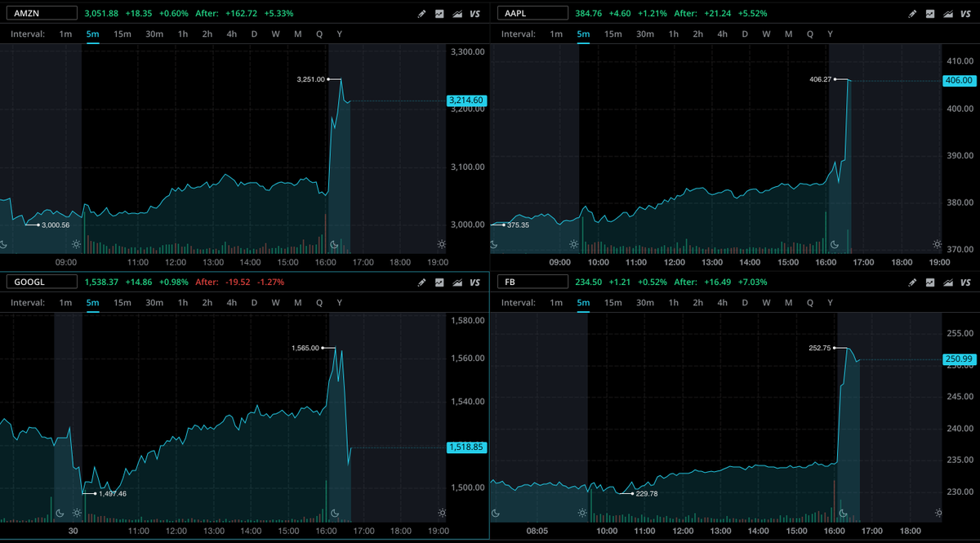
Task: Open chart type icon in AAPL panel
Action: (x=931, y=14)
